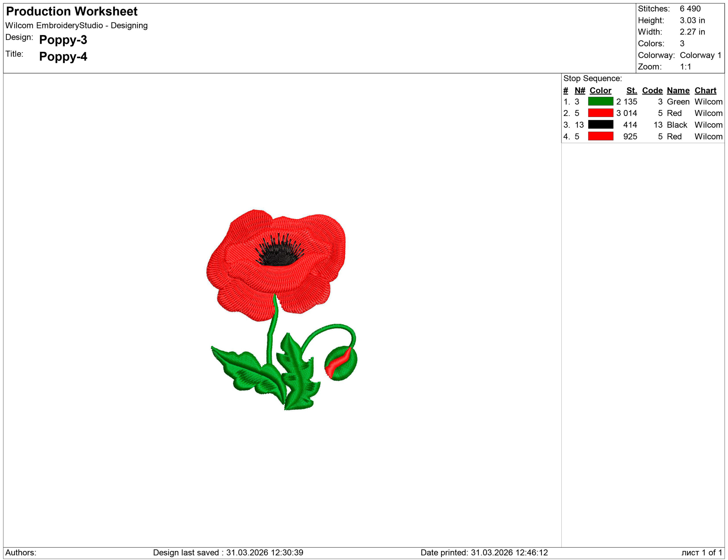Click the Color column header
Viewport: 728px width, 560px height.
600,90
